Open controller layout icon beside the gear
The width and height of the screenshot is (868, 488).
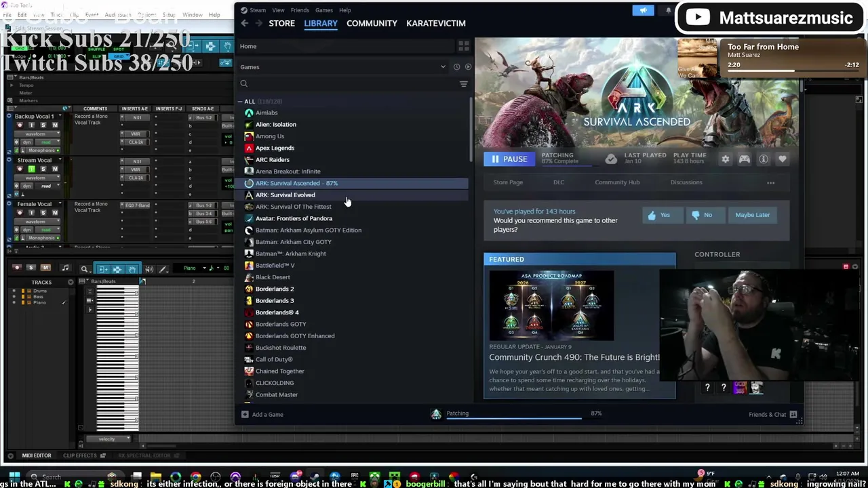click(745, 159)
